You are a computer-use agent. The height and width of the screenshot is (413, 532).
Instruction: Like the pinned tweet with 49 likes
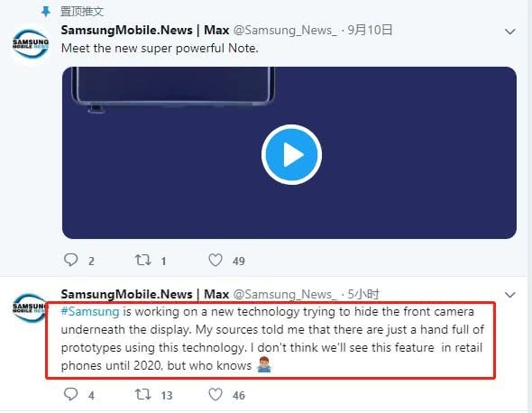[216, 261]
